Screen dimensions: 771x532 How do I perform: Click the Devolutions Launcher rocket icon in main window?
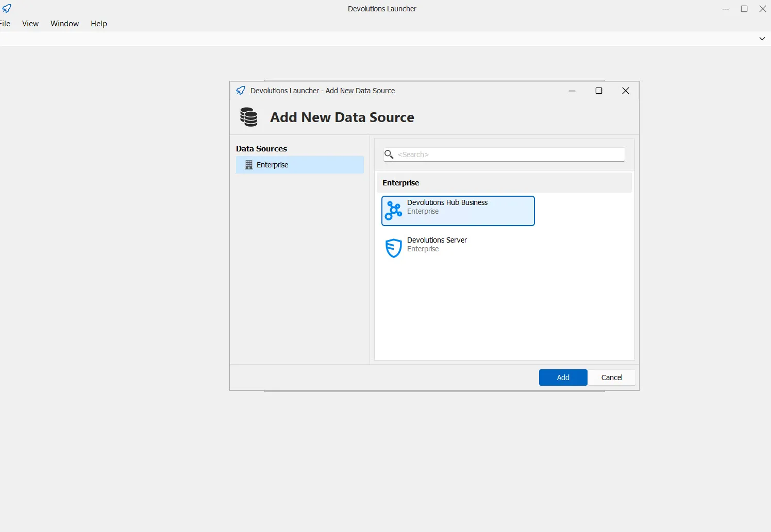click(x=6, y=9)
